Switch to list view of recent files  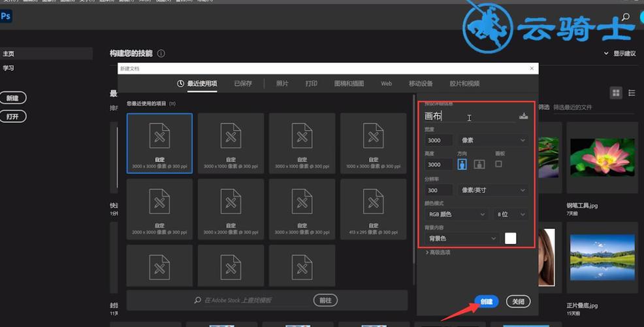click(632, 94)
